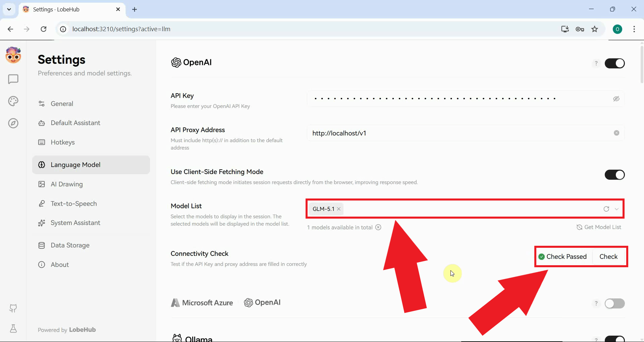644x342 pixels.
Task: Turn off Use Client-Side Fetching Mode
Action: coord(615,175)
